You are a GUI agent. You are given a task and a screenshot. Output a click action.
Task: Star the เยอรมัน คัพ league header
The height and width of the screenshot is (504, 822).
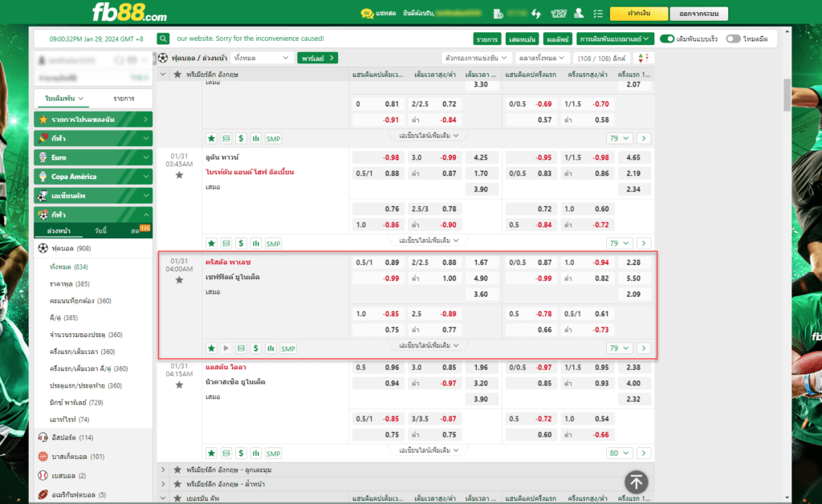click(177, 498)
